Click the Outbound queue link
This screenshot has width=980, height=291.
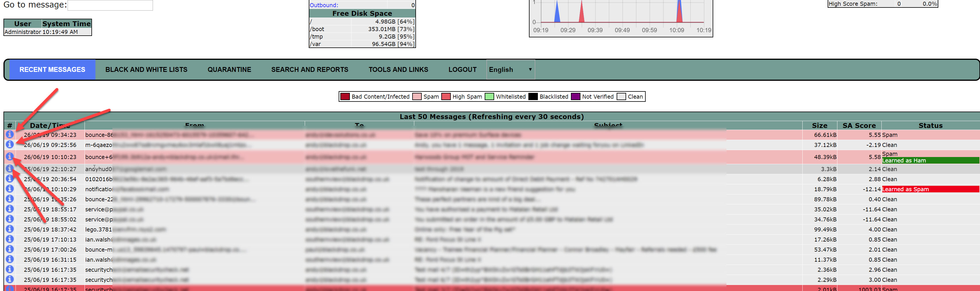point(323,5)
